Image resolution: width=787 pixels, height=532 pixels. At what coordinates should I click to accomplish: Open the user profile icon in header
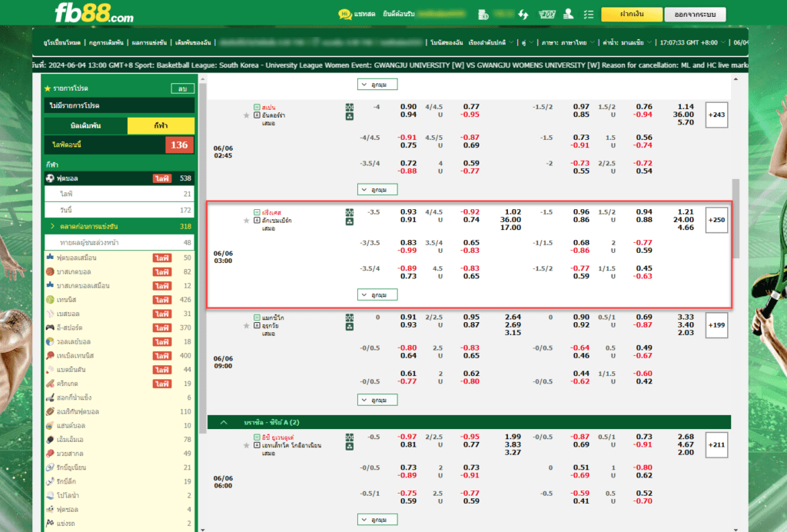tap(568, 14)
